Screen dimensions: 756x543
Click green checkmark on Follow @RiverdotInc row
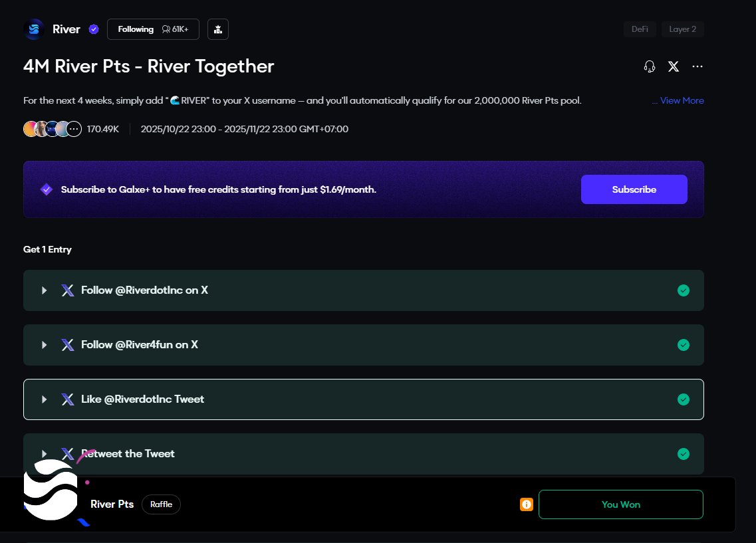pos(684,290)
